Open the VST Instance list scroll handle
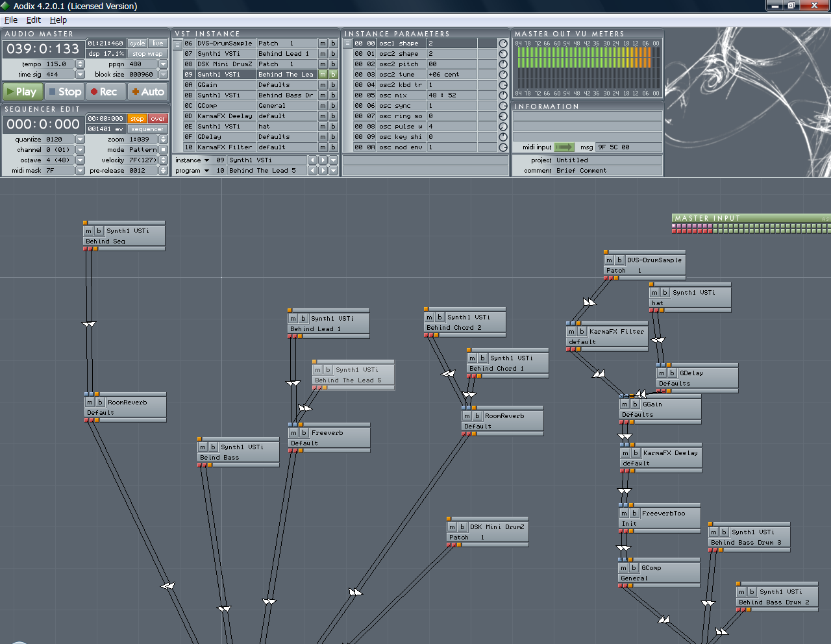The width and height of the screenshot is (831, 644). (x=178, y=44)
